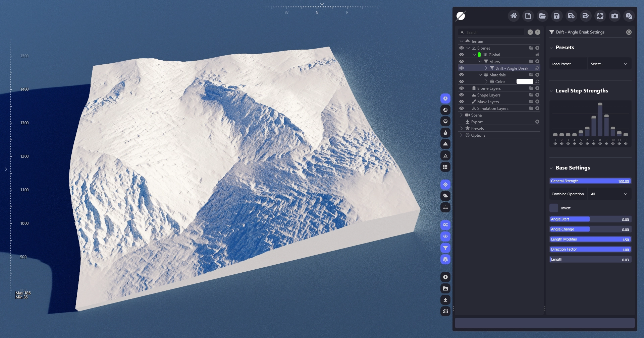This screenshot has height=338, width=644.
Task: Click the clouds icon in viewport sidebar
Action: tap(445, 196)
